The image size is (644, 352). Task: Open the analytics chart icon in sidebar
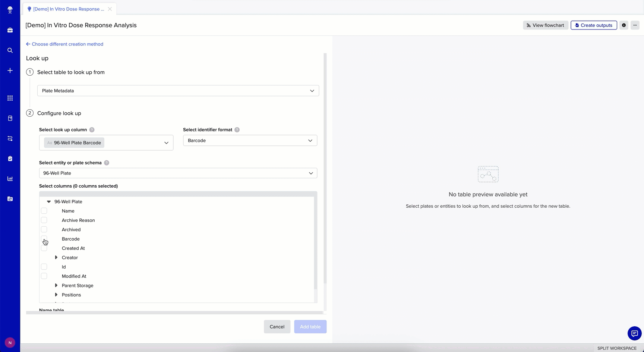10,179
